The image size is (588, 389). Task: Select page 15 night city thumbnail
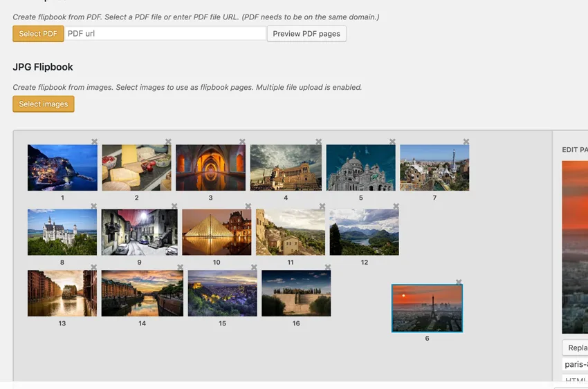tap(223, 293)
